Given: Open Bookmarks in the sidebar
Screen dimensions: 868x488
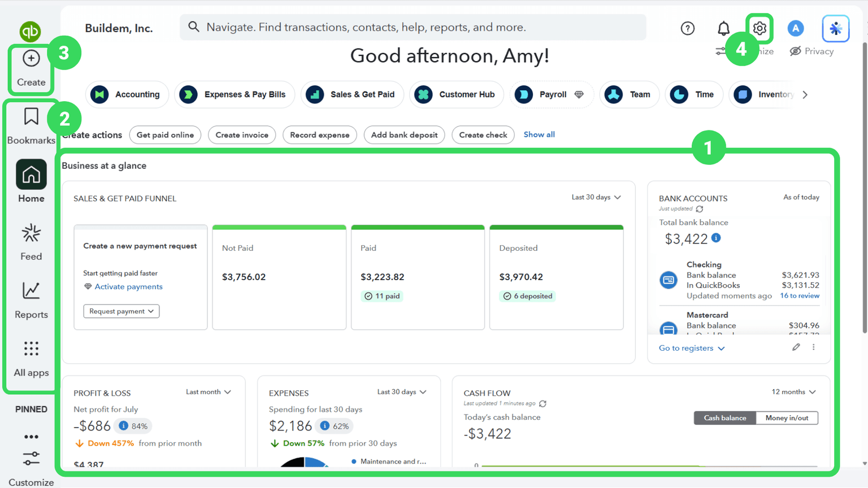Looking at the screenshot, I should click(31, 126).
